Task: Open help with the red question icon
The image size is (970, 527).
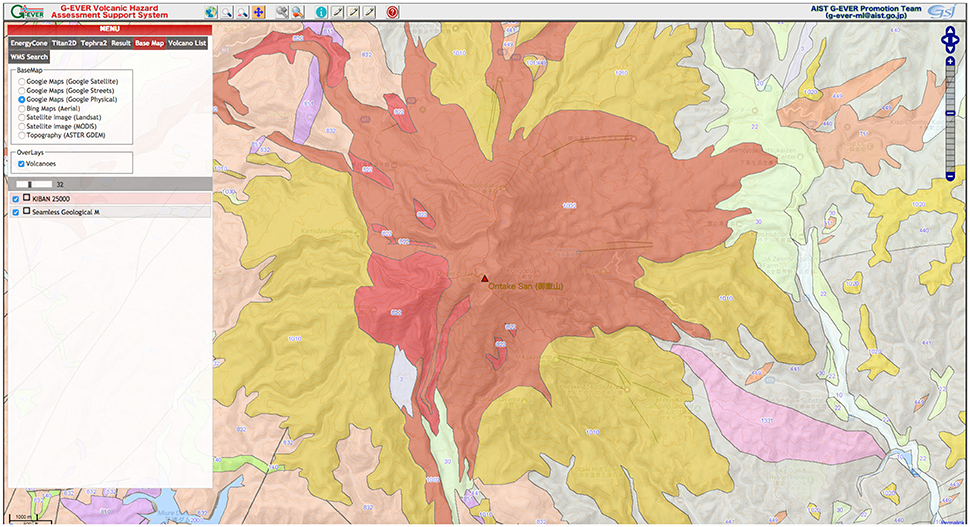Action: [x=392, y=12]
